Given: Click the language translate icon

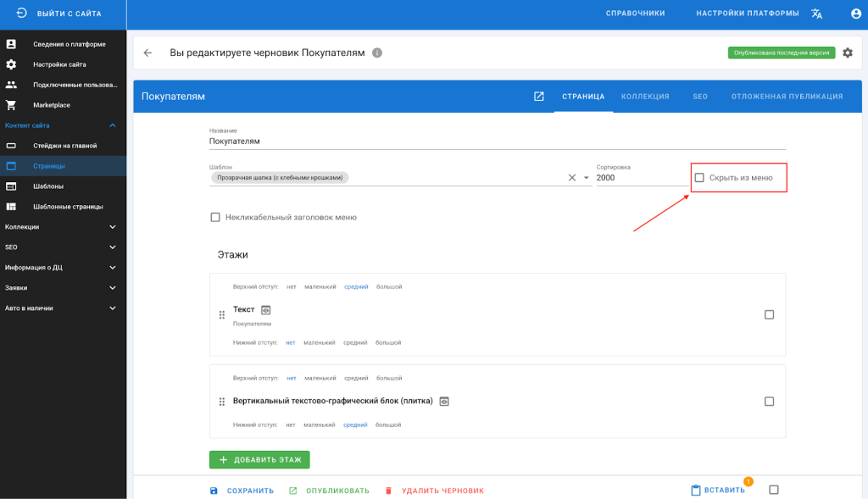Looking at the screenshot, I should [816, 14].
